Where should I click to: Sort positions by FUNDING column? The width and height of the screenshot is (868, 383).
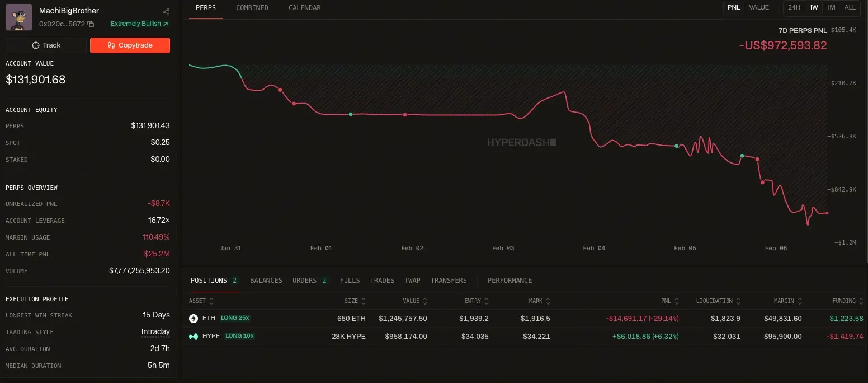(x=847, y=301)
